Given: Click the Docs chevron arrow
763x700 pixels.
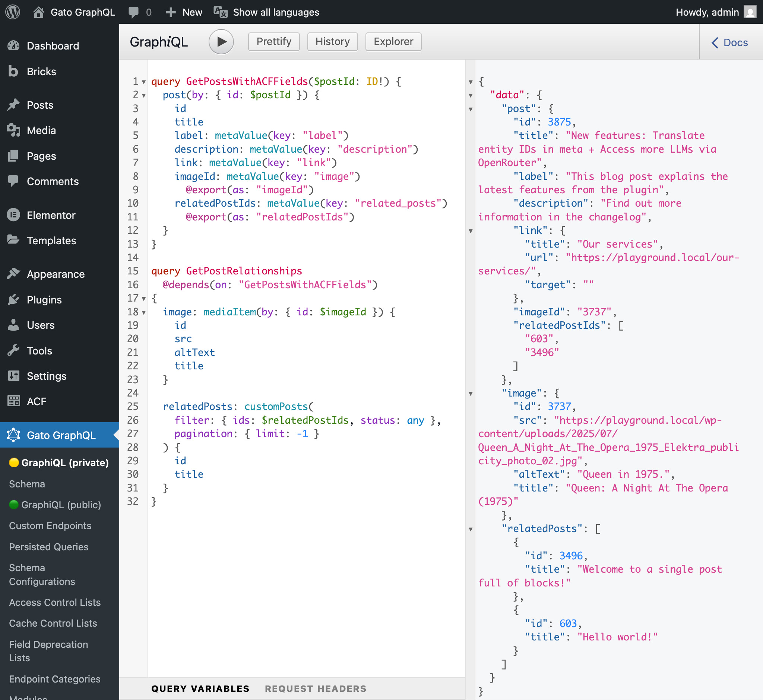Looking at the screenshot, I should point(715,43).
